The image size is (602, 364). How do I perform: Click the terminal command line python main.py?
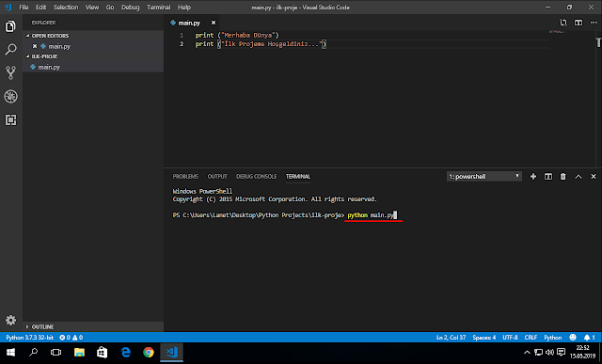(x=371, y=215)
